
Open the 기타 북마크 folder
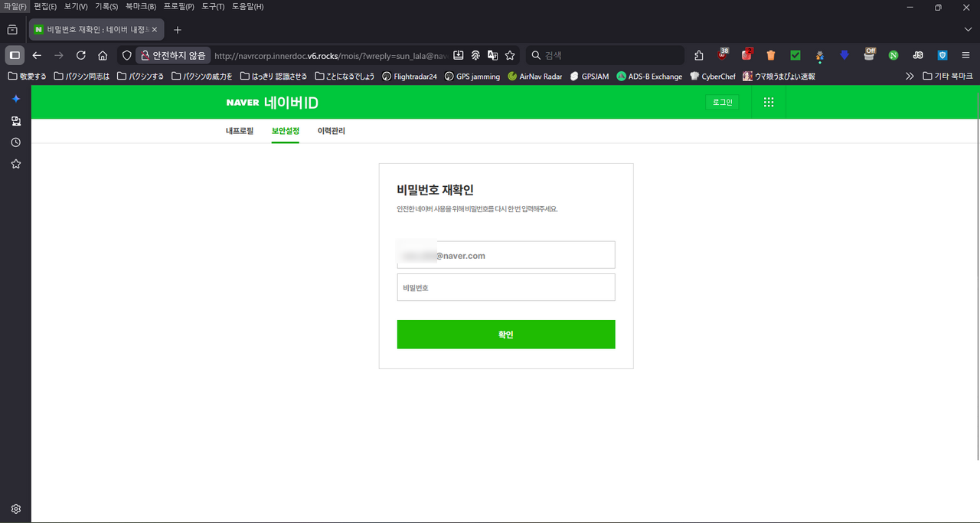[948, 77]
